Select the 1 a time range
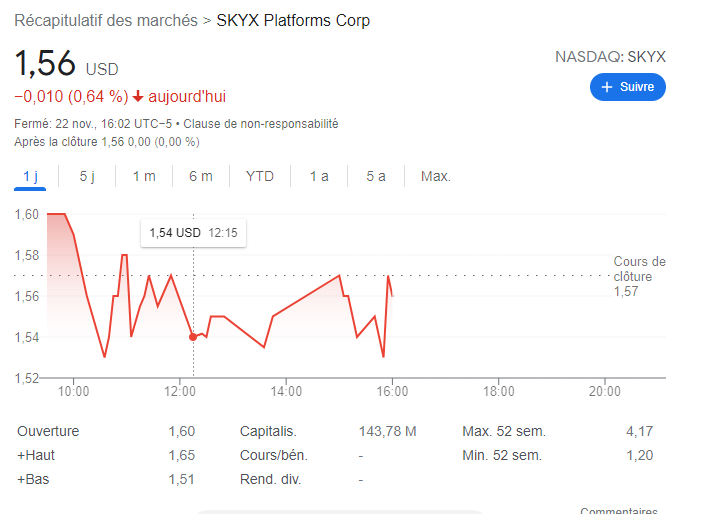The image size is (711, 514). [x=319, y=176]
